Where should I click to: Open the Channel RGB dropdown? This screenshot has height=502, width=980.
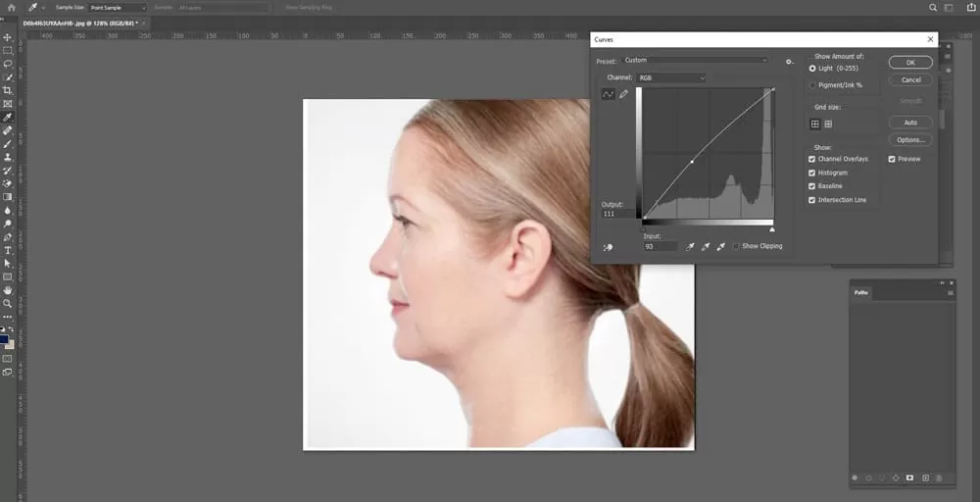click(x=671, y=77)
